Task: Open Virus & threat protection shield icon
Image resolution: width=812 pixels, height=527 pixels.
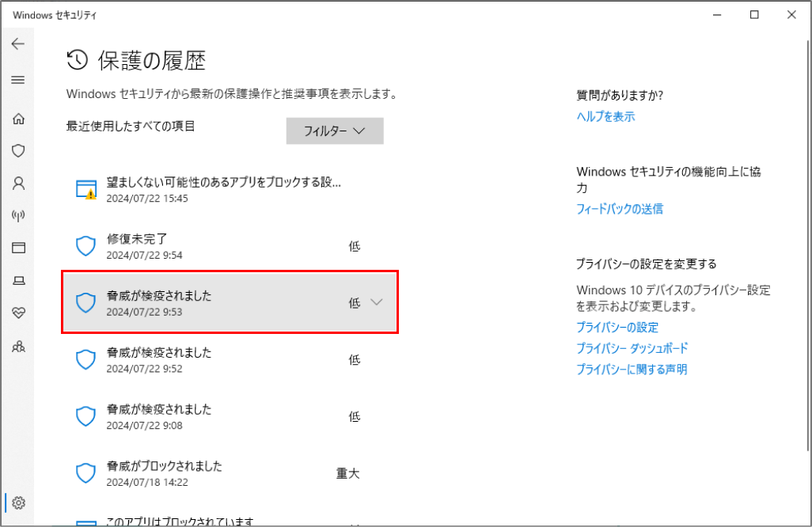Action: (19, 150)
